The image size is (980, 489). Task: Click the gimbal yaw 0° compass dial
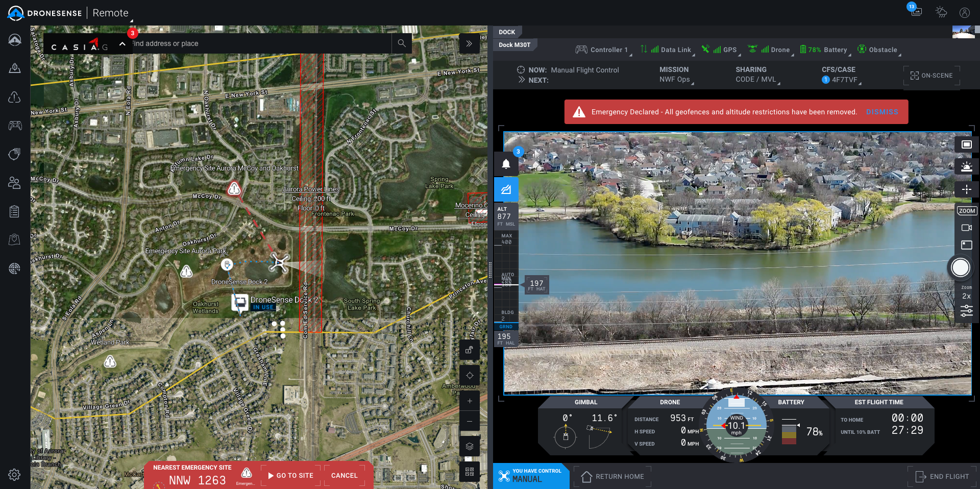566,437
